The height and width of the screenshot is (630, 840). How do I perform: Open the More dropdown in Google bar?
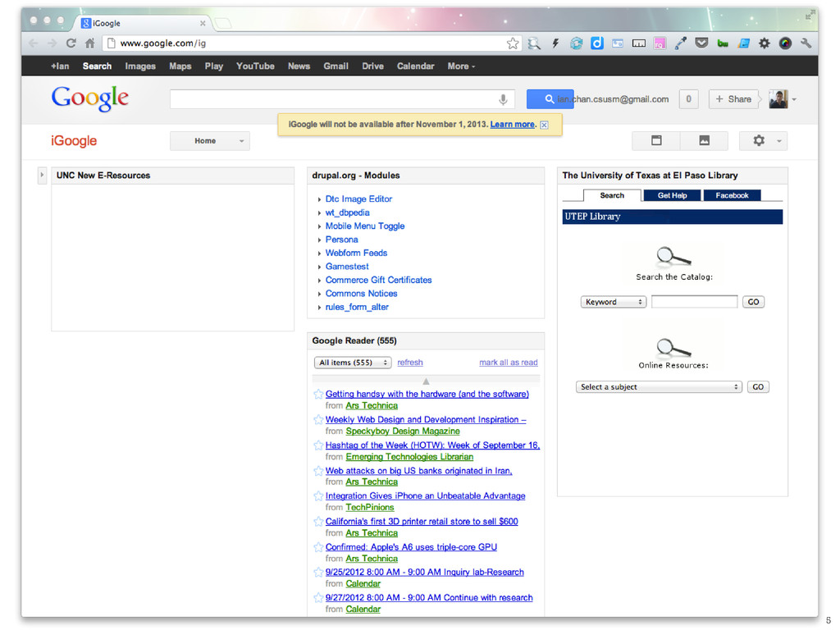point(461,66)
